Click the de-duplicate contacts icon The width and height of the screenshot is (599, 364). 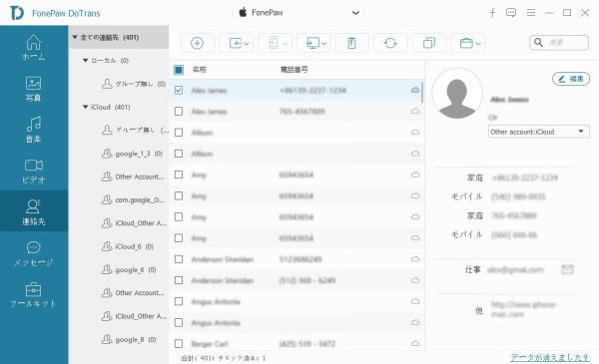pyautogui.click(x=429, y=43)
